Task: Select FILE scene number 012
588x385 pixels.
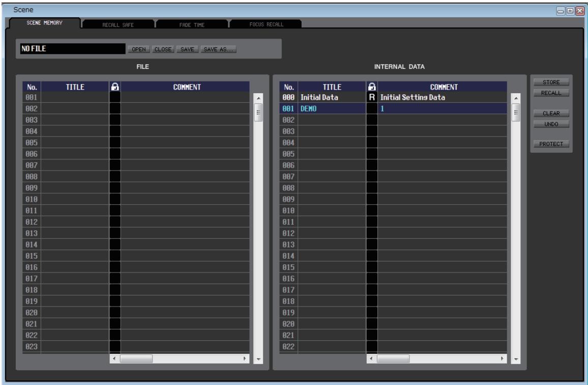Action: point(32,222)
